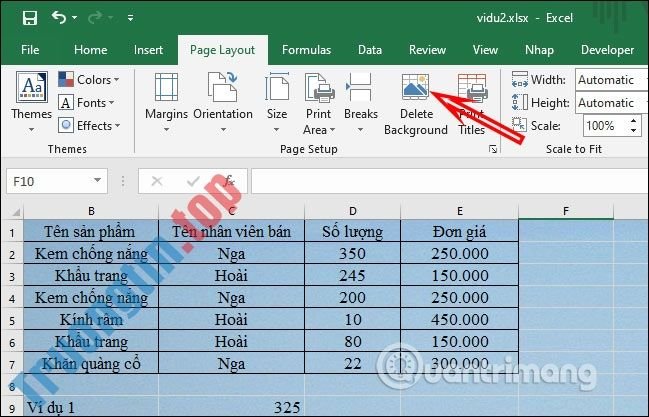649x417 pixels.
Task: Click the Save icon in the title bar
Action: 30,18
